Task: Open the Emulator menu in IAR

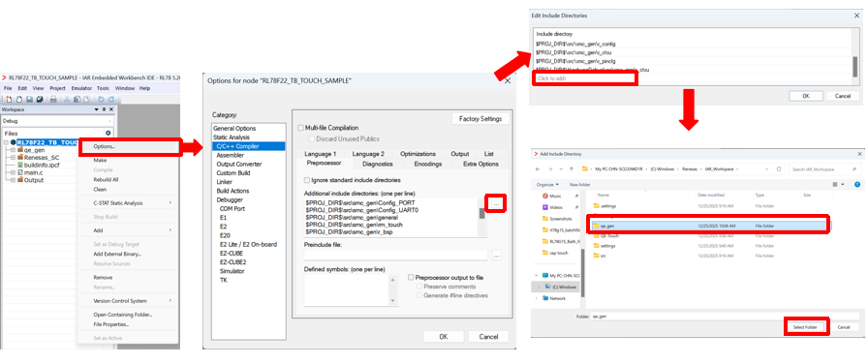Action: pos(81,88)
